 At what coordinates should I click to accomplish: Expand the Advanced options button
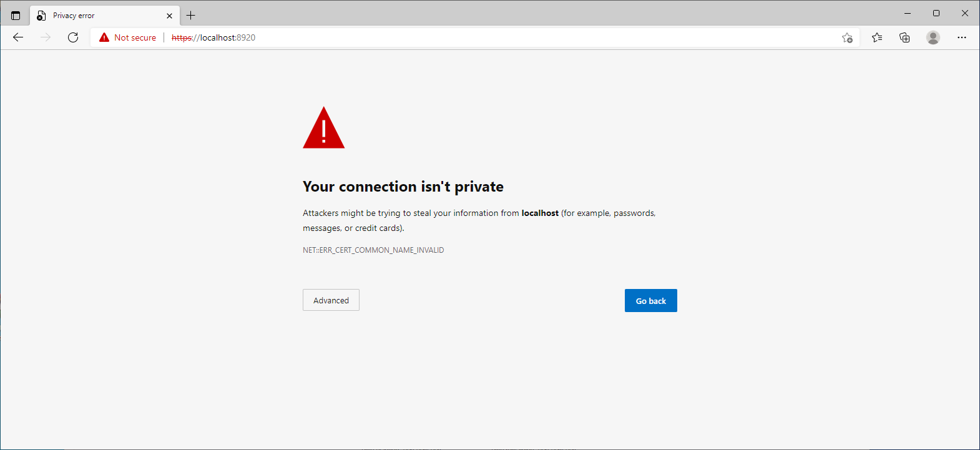point(331,300)
